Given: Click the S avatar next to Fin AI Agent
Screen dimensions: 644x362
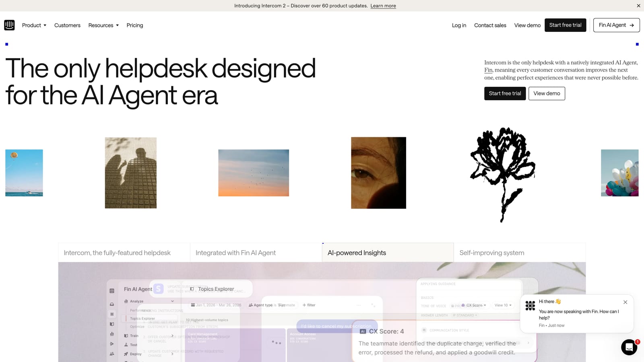Looking at the screenshot, I should [159, 289].
